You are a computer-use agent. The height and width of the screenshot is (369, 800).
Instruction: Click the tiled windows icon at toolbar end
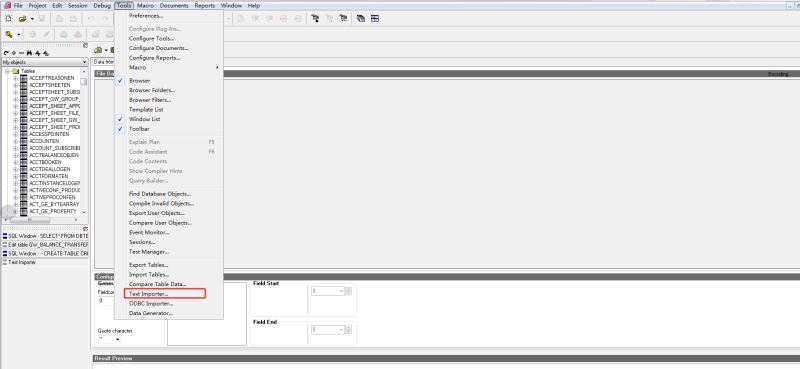click(x=375, y=18)
